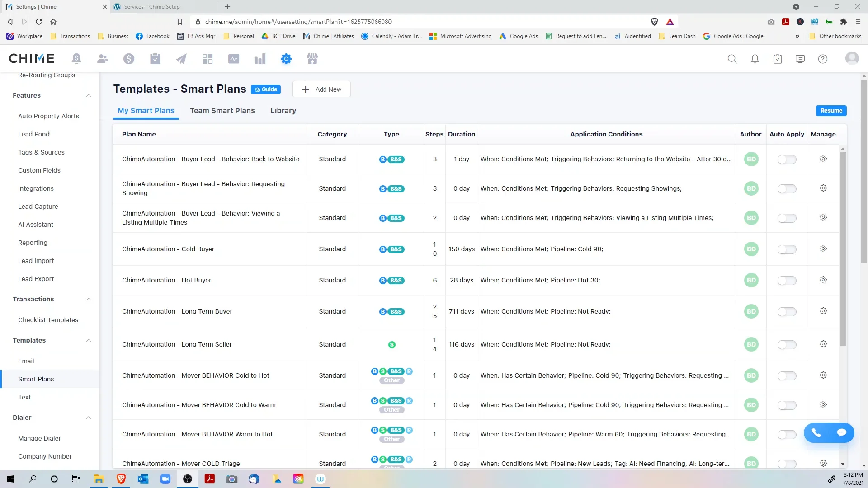Open the Campaigns paper plane icon
The image size is (868, 488).
(x=181, y=59)
